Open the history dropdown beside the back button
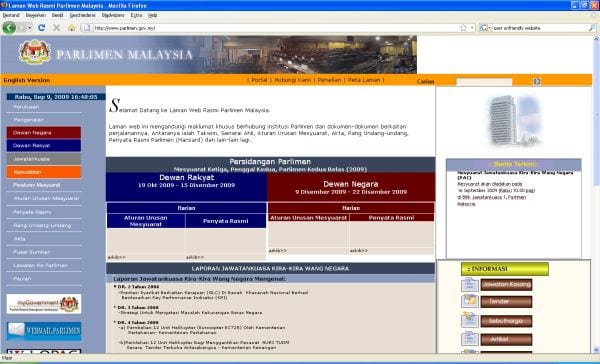 (x=29, y=28)
